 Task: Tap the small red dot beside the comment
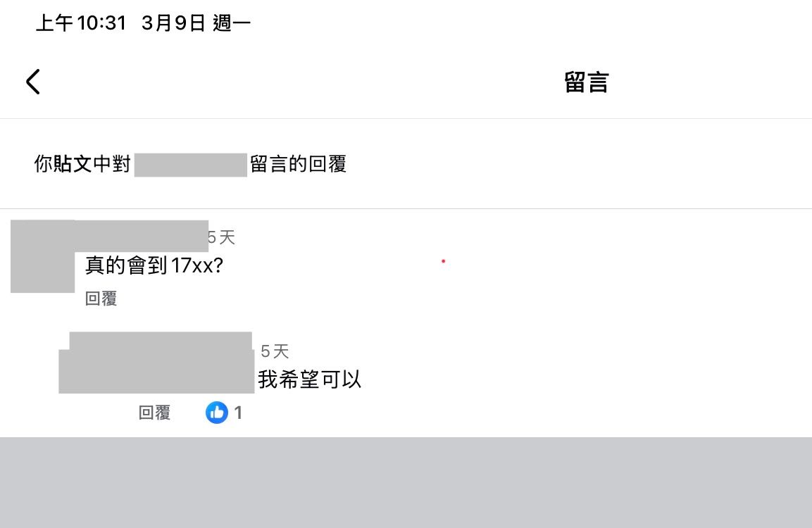[443, 261]
